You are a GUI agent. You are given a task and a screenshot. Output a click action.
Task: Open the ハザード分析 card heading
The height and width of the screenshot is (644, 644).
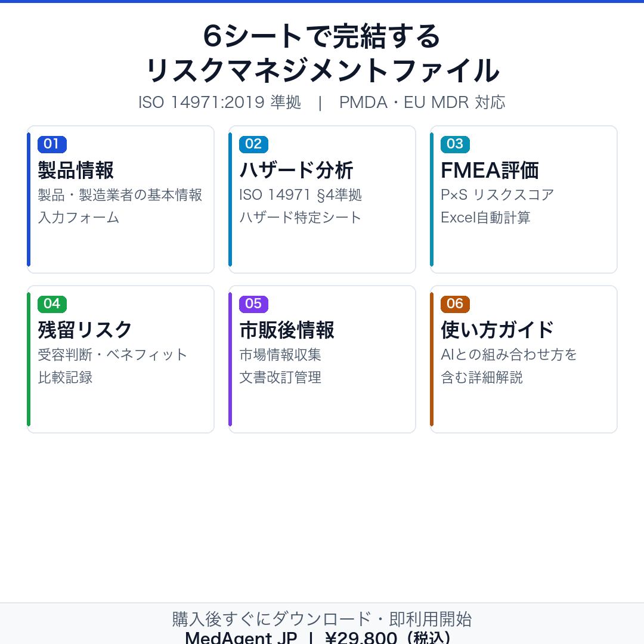[x=296, y=171]
